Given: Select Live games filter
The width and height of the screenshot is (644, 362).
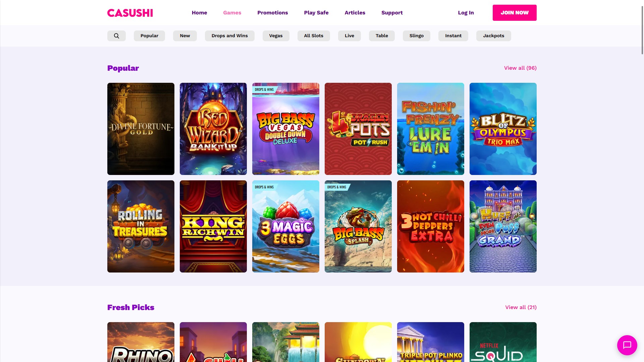Looking at the screenshot, I should (x=350, y=36).
